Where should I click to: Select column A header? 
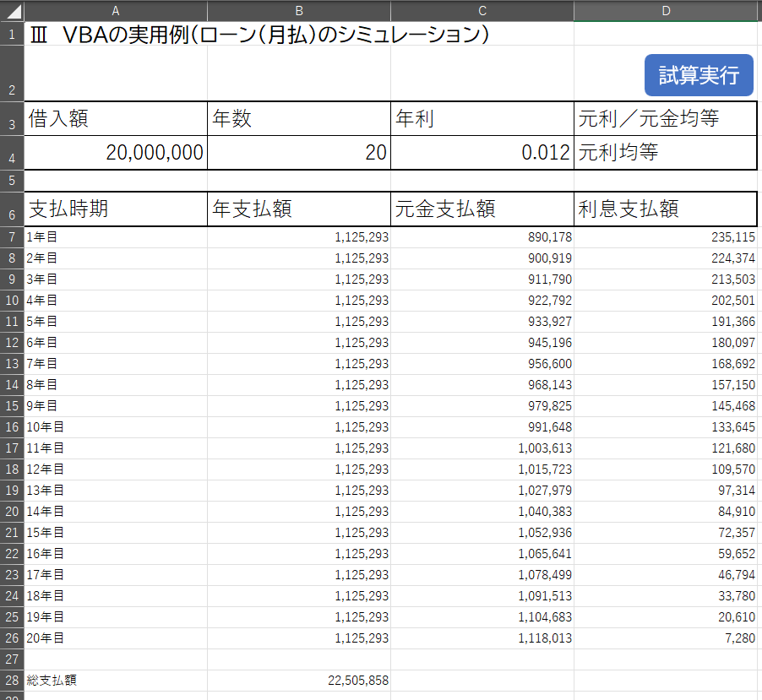click(116, 10)
